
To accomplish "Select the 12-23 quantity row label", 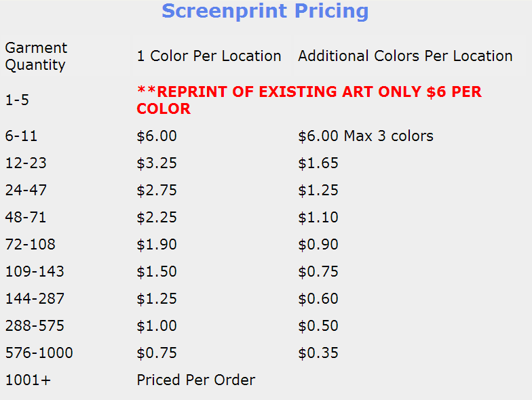I will click(26, 163).
